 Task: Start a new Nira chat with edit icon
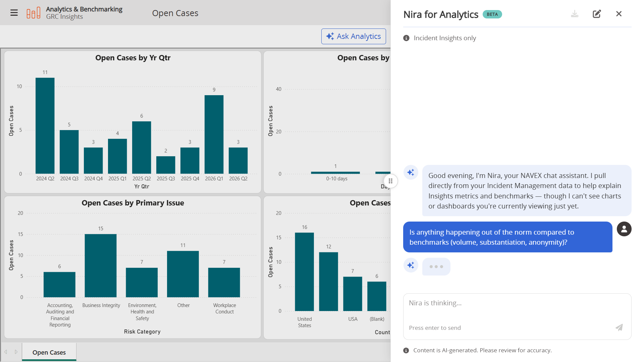pos(597,14)
